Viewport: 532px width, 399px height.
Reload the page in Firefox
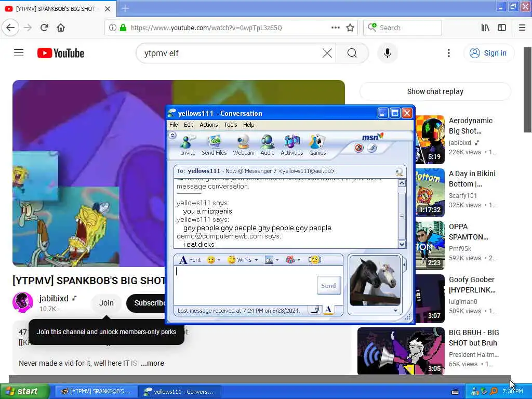pyautogui.click(x=44, y=28)
